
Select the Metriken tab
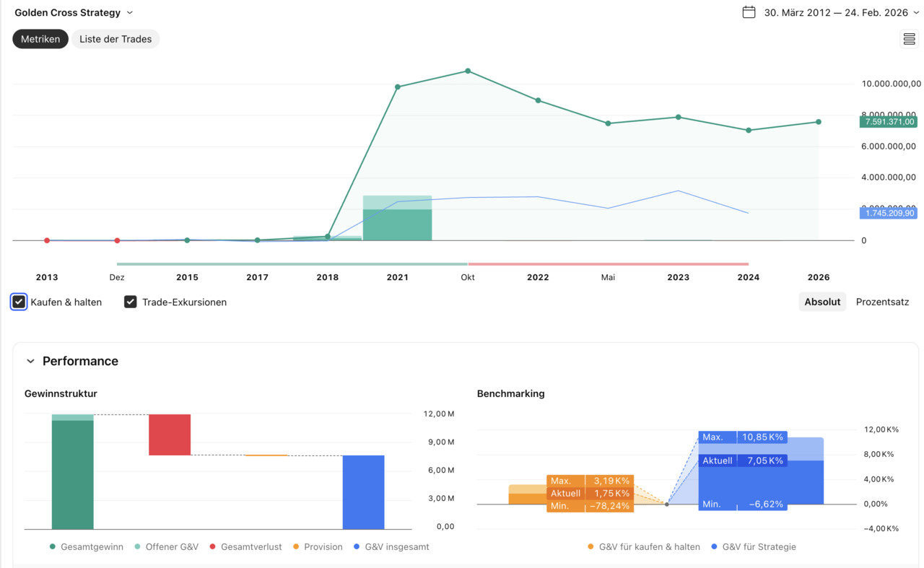point(40,39)
